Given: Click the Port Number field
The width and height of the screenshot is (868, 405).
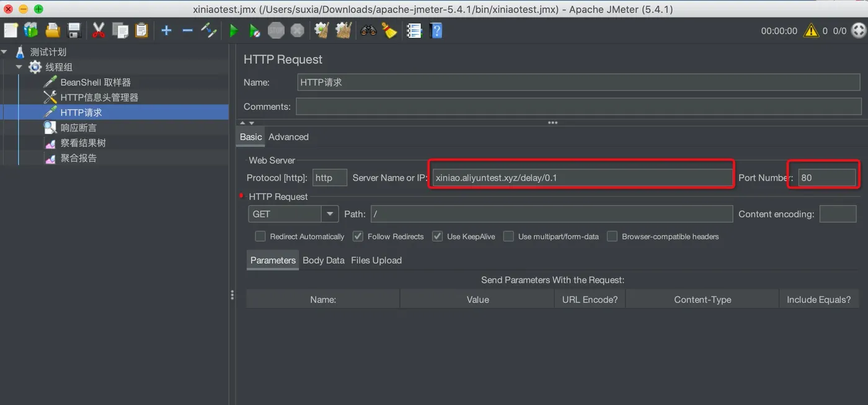Looking at the screenshot, I should [x=827, y=177].
